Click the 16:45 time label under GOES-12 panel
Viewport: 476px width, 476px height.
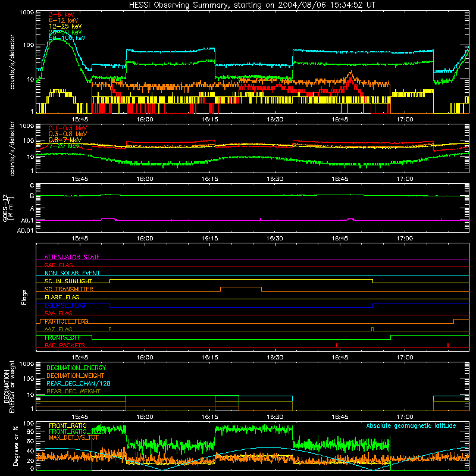click(340, 239)
